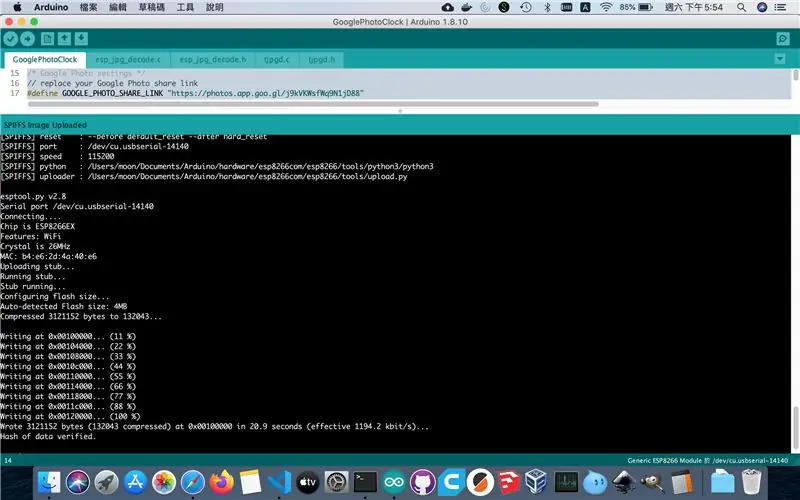Screen dimensions: 800x500
Task: Open Notification Center list icon
Action: point(780,7)
